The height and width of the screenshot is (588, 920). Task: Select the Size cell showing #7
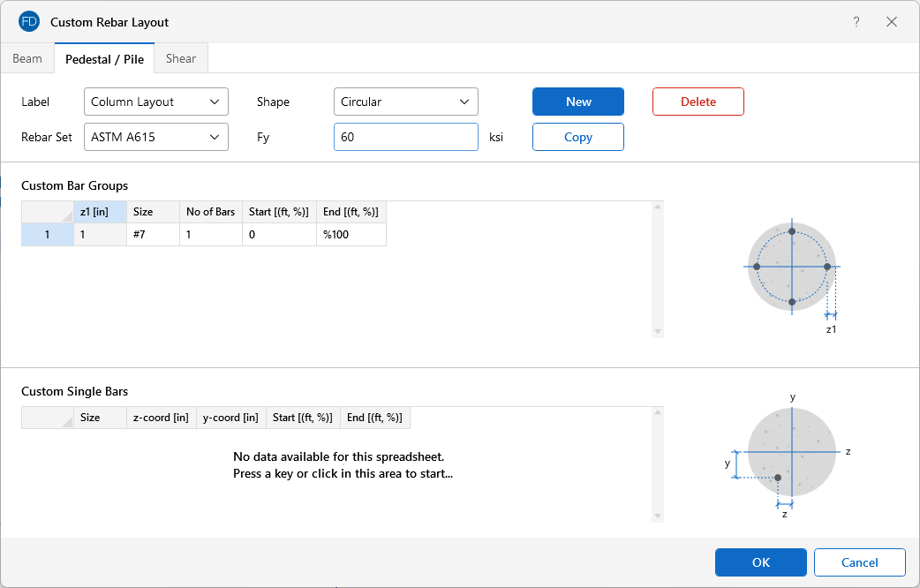[153, 235]
